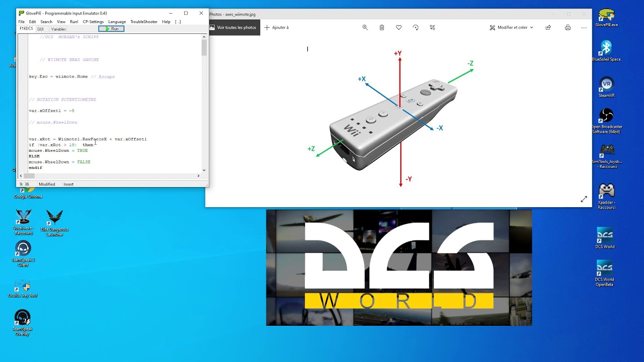Click the script editor vertical scrollbar thumb
Viewport: 644px width, 362px height.
click(x=204, y=47)
